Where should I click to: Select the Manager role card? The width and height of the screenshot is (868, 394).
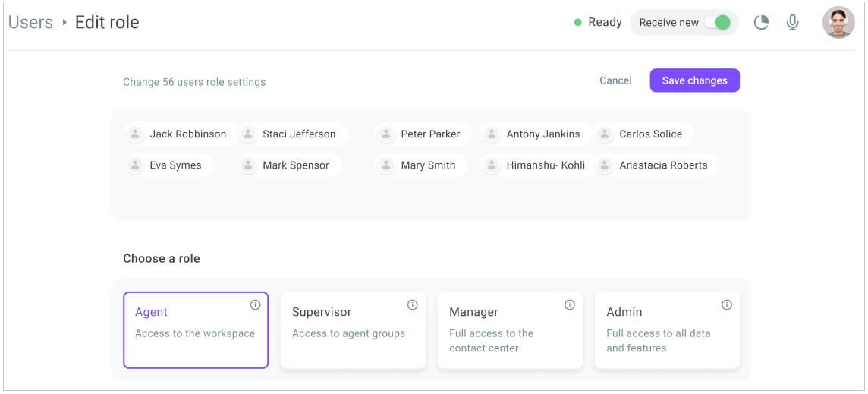tap(511, 330)
